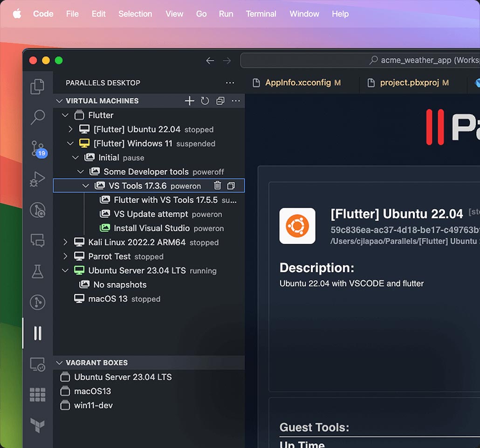Collapse the Vagrant Boxes section

tap(59, 363)
